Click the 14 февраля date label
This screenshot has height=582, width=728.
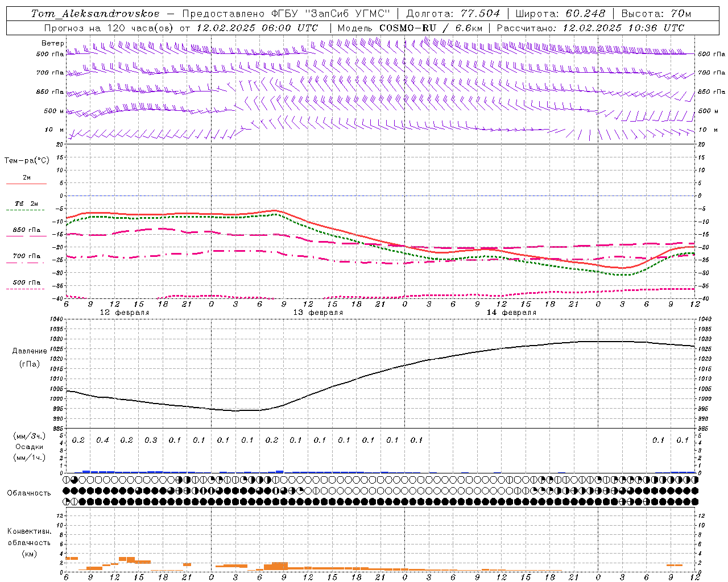click(511, 313)
